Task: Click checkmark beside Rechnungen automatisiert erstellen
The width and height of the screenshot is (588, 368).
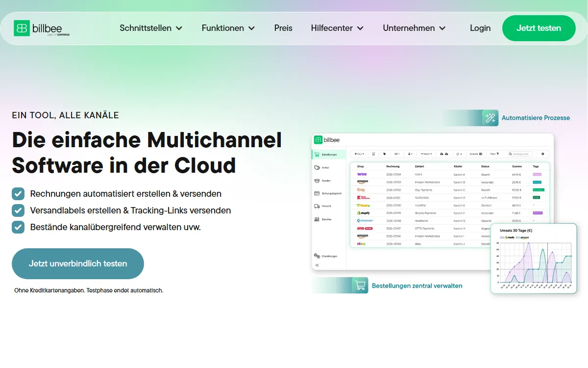Action: (18, 194)
